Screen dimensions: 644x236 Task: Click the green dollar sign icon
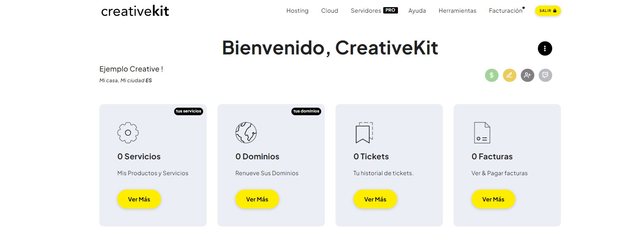coord(491,75)
